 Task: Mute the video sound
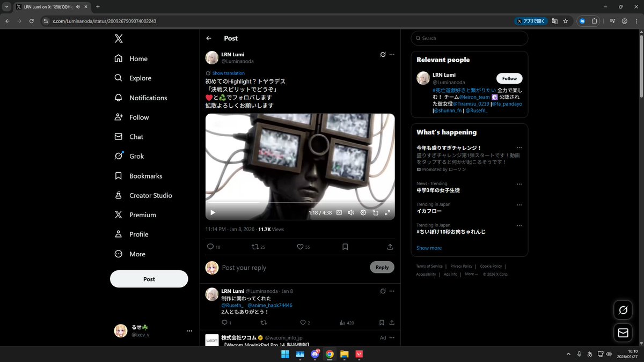(x=351, y=212)
